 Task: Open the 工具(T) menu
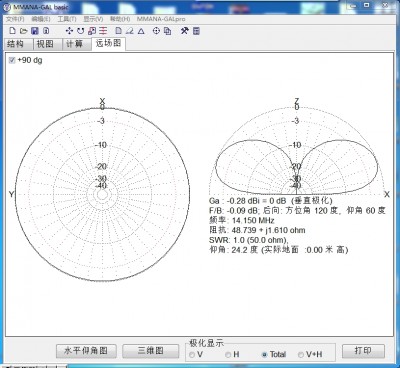(67, 19)
